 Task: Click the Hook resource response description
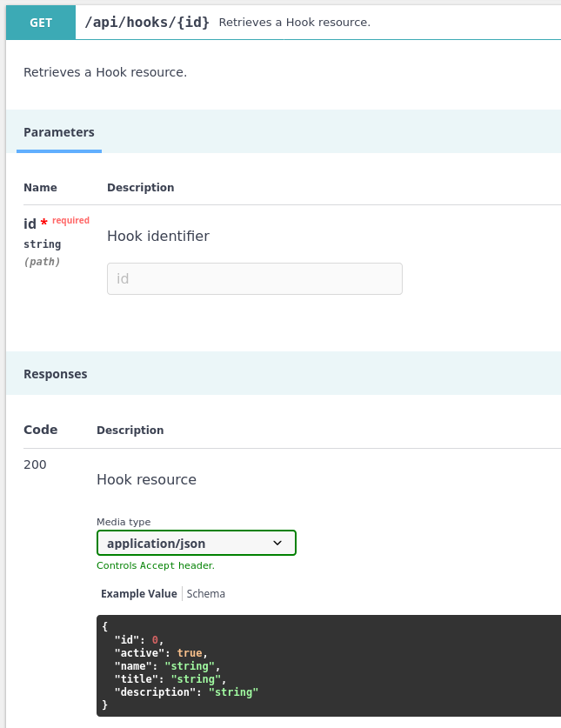click(146, 479)
